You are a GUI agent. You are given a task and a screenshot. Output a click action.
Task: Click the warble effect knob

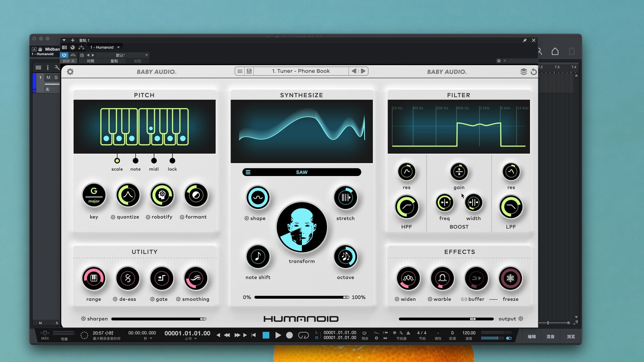click(x=442, y=278)
